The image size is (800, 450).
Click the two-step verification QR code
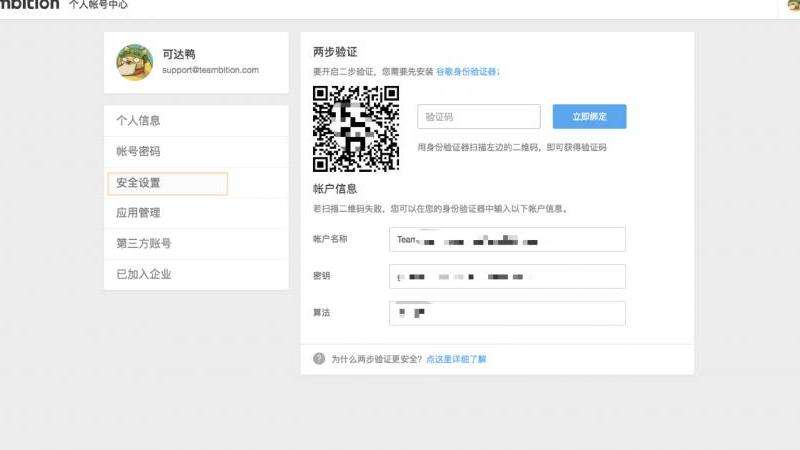(356, 129)
